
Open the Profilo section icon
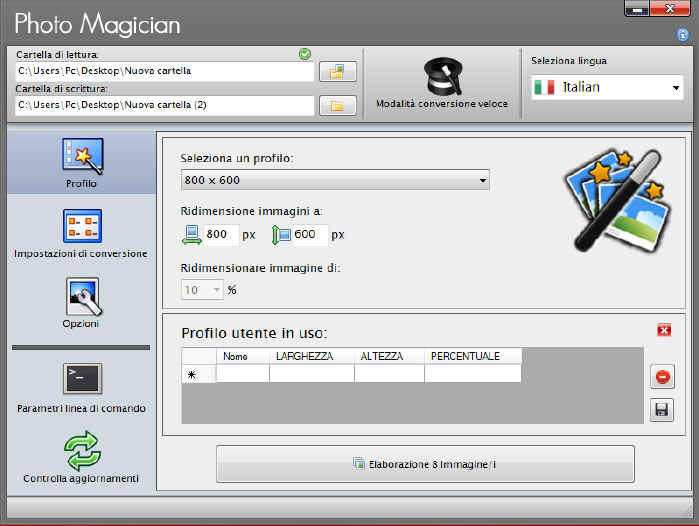[x=83, y=155]
